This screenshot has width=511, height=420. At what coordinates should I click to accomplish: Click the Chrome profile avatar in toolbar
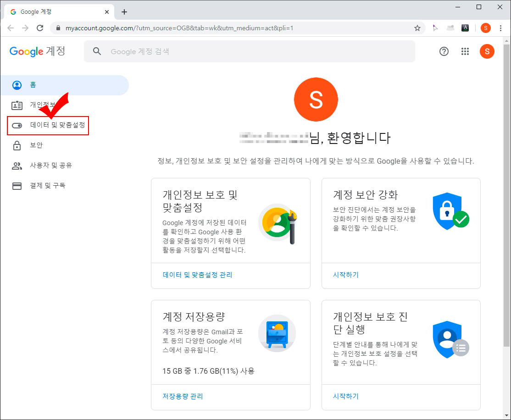tap(486, 28)
